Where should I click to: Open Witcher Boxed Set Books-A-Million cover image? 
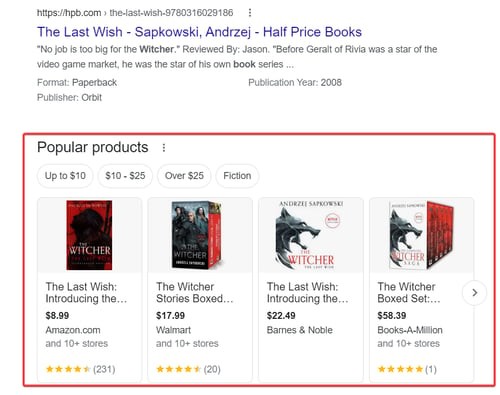click(x=421, y=235)
